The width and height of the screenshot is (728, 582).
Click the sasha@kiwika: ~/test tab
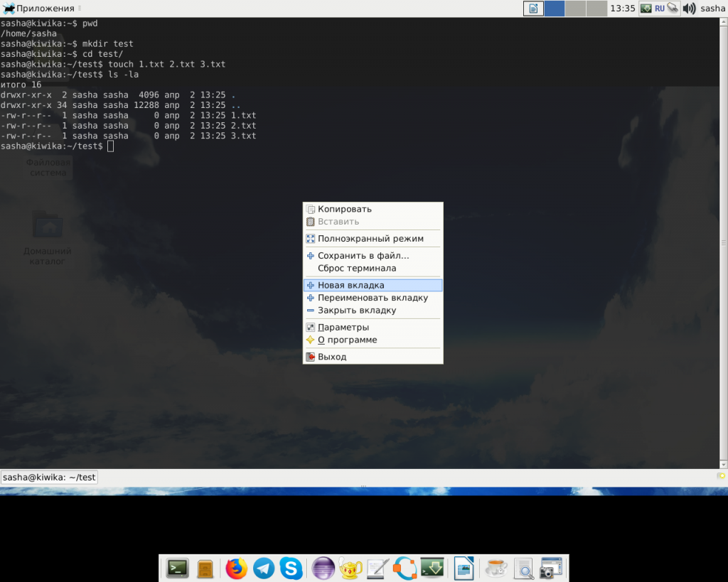pyautogui.click(x=49, y=478)
